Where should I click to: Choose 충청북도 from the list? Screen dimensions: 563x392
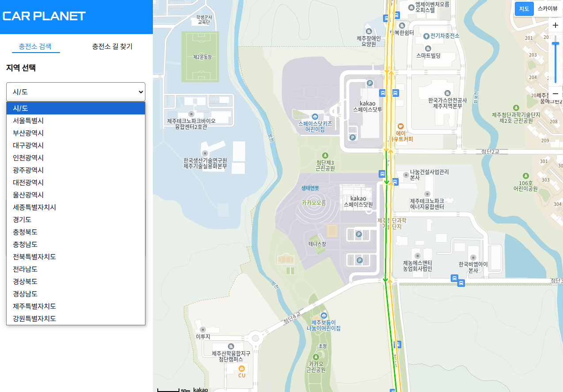coord(76,232)
